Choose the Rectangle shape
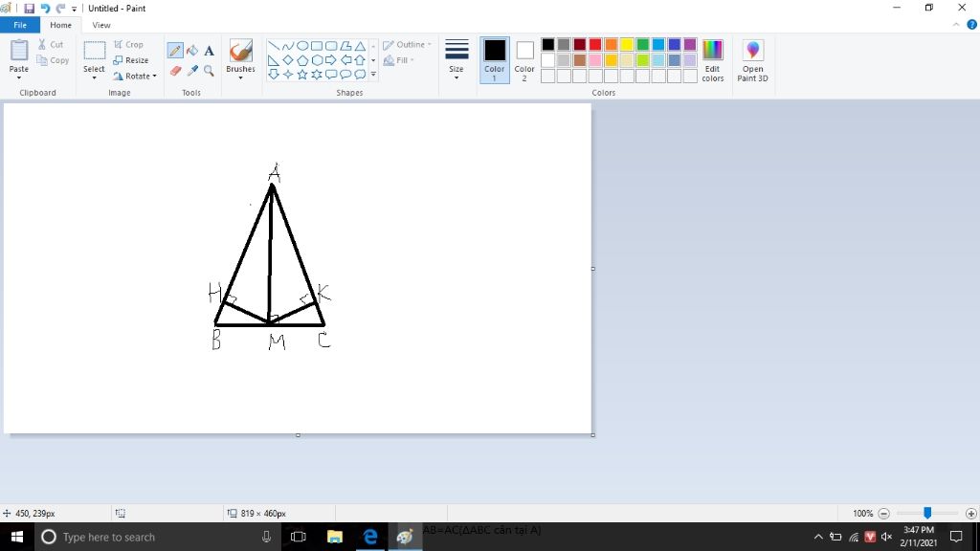Image resolution: width=980 pixels, height=551 pixels. click(316, 46)
